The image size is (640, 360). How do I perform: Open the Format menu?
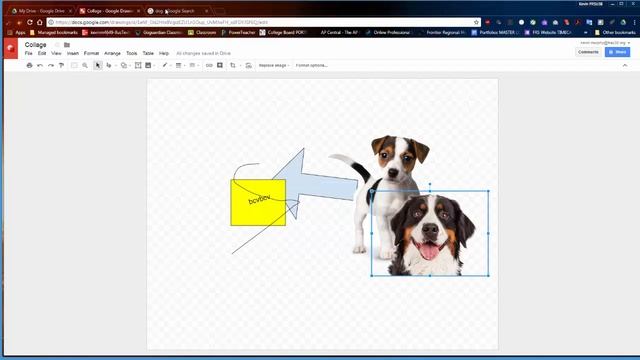click(91, 53)
